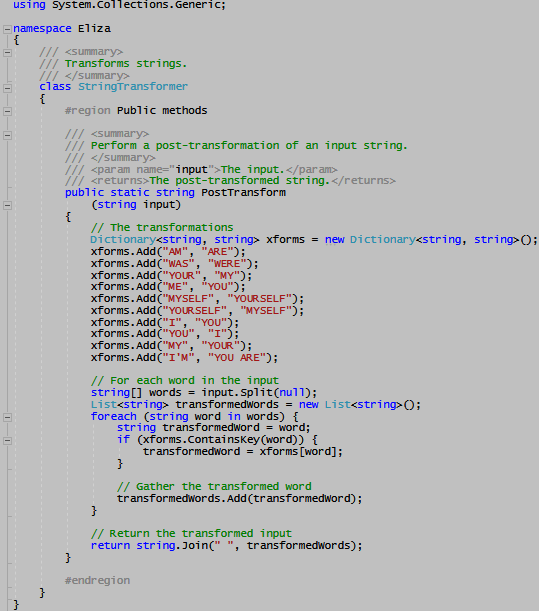Click the PostTransform method name
The width and height of the screenshot is (539, 611).
(244, 192)
